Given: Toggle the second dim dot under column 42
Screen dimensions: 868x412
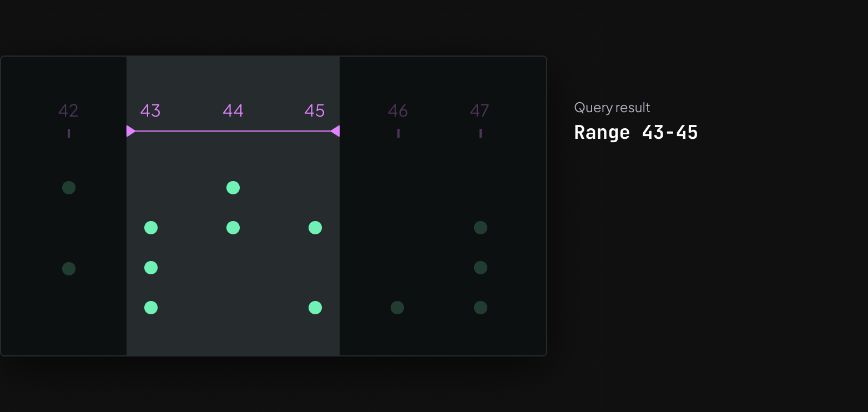Looking at the screenshot, I should point(69,268).
